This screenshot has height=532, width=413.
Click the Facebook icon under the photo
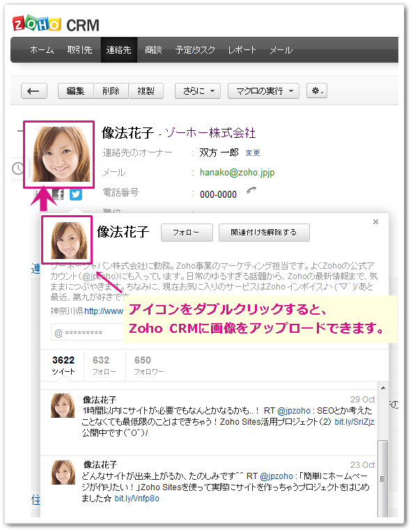[58, 194]
